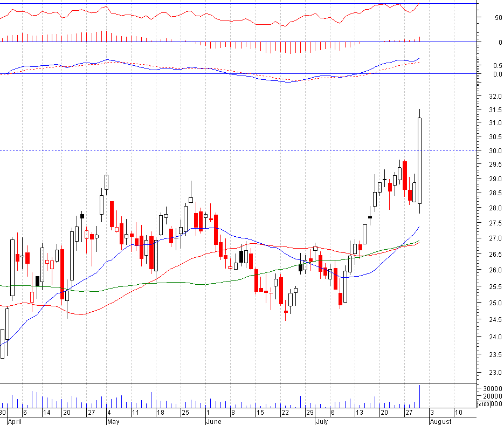Image resolution: width=504 pixels, height=425 pixels.
Task: Select the 3 date label in August
Action: click(432, 413)
